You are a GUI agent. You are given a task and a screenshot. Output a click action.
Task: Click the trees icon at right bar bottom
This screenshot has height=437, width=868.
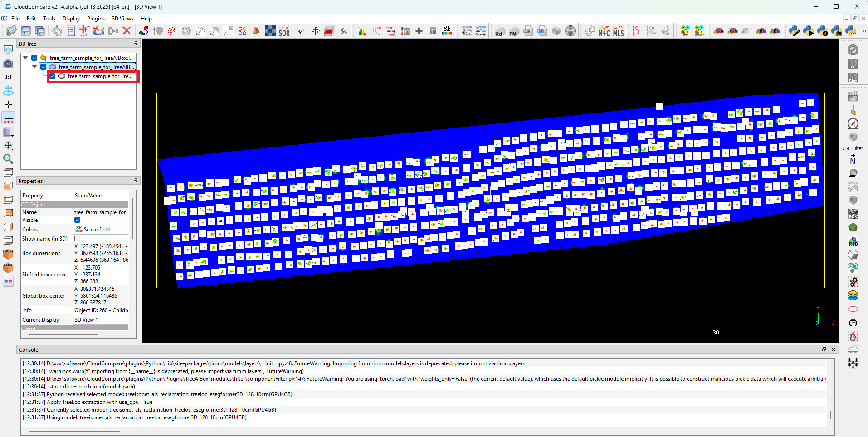click(853, 363)
